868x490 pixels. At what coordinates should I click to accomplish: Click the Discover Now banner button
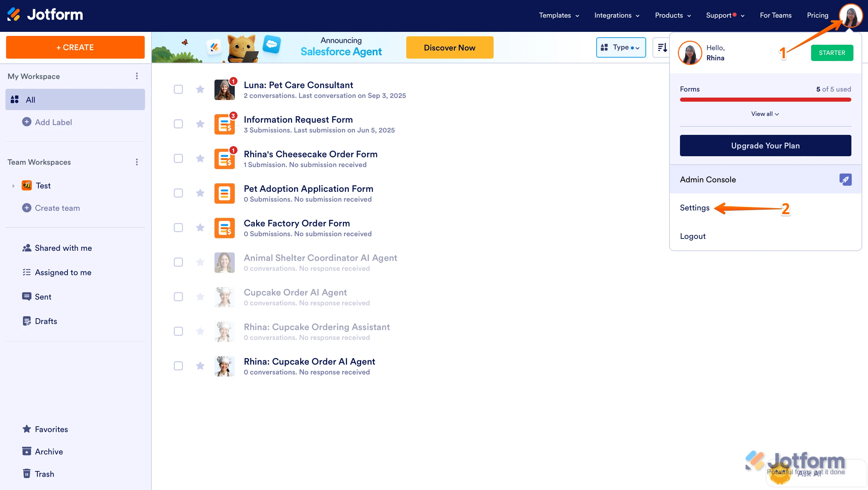(x=449, y=47)
